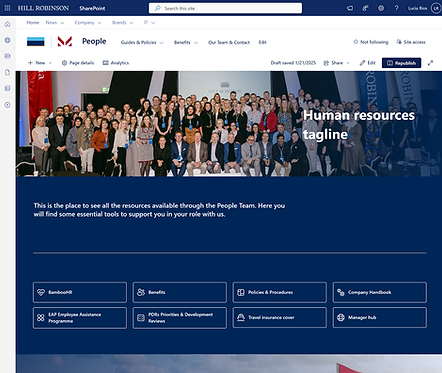This screenshot has height=373, width=442.
Task: Open the Lucia Rios account avatar
Action: click(x=436, y=8)
